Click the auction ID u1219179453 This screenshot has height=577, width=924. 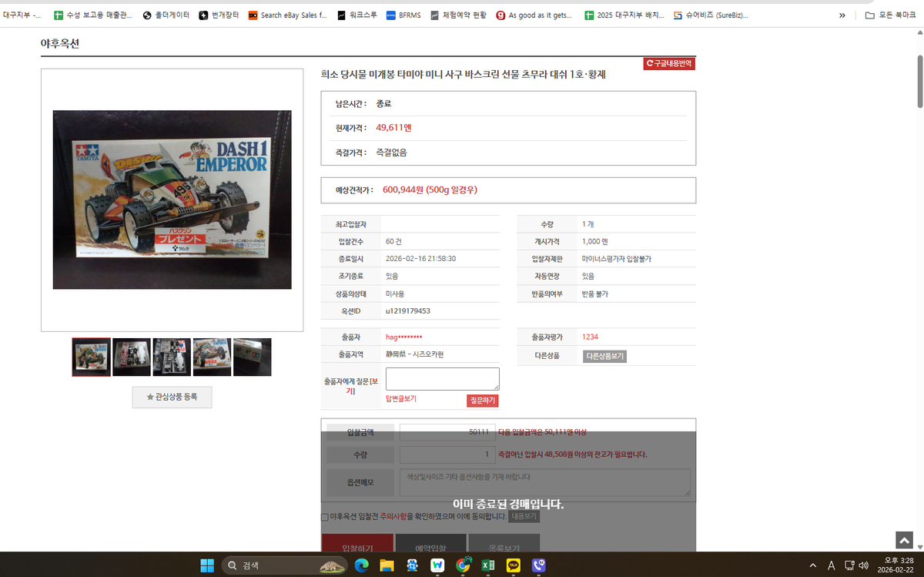pyautogui.click(x=408, y=311)
